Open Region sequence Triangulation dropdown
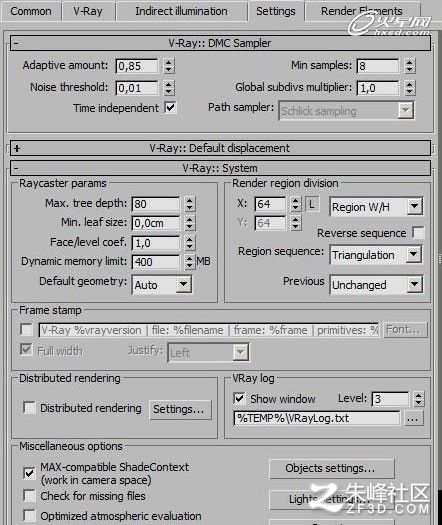442x525 pixels. tap(376, 255)
